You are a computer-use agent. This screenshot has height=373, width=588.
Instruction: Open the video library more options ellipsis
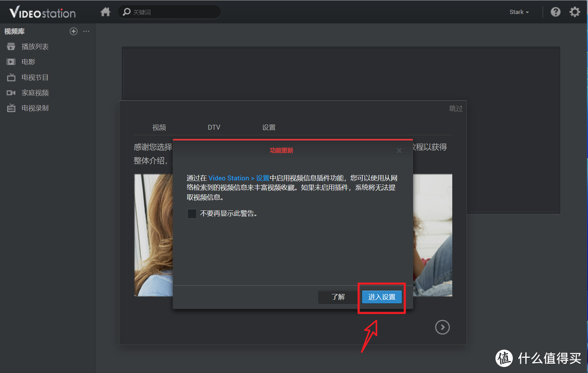(x=86, y=32)
